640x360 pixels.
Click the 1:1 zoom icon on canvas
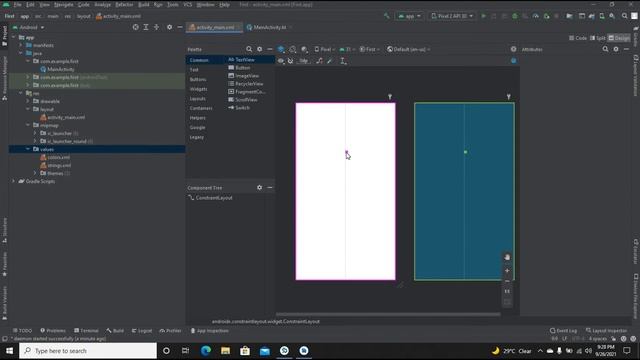[507, 291]
